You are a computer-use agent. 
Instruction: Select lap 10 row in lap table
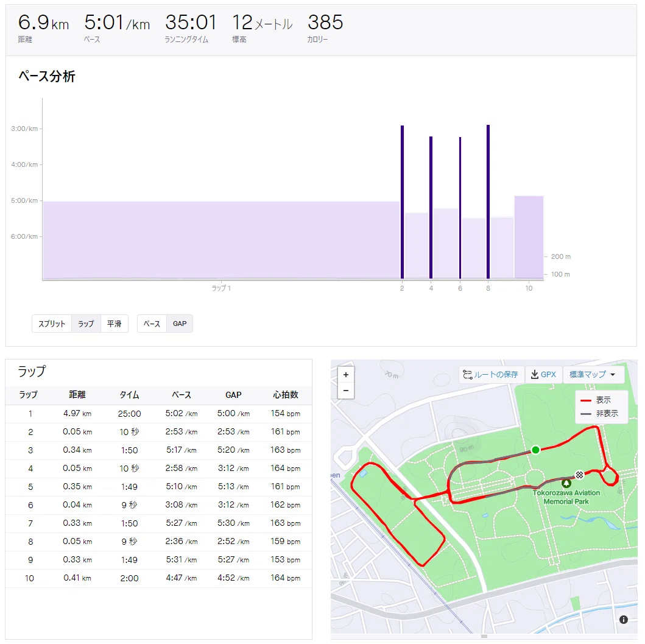[159, 578]
